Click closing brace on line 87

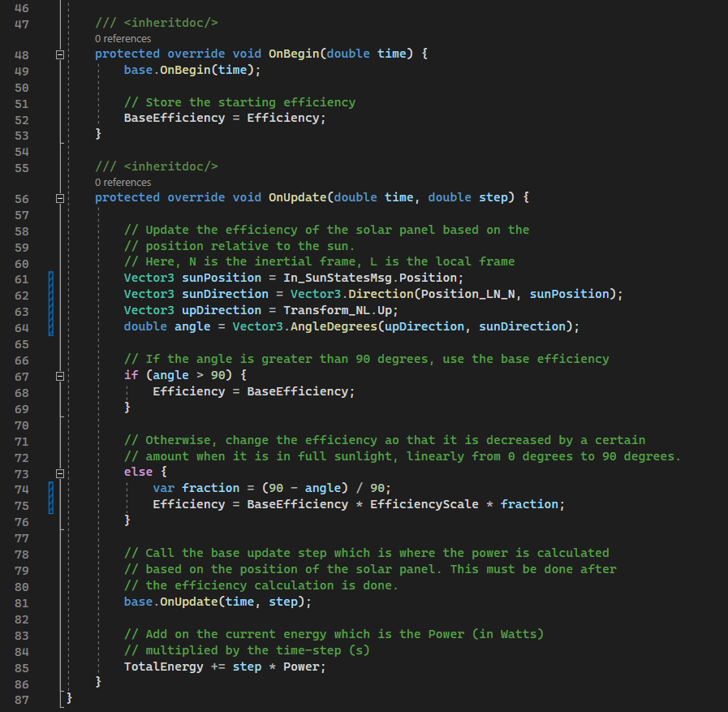(69, 697)
